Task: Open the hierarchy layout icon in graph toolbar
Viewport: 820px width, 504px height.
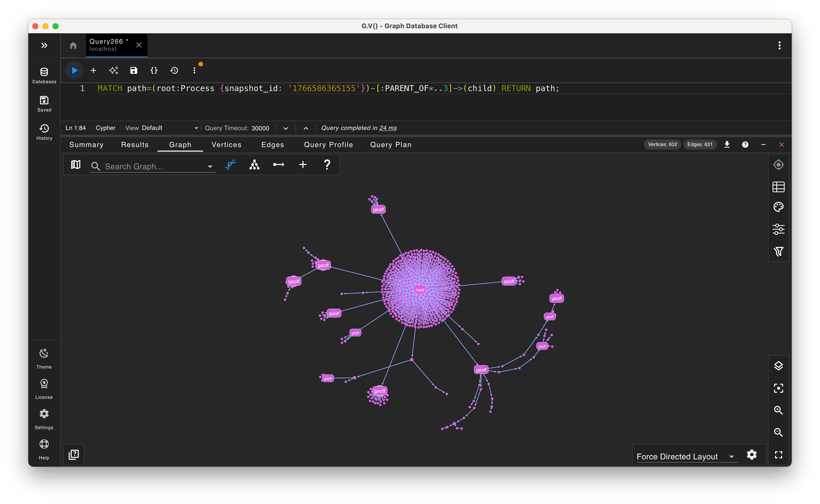Action: (254, 165)
